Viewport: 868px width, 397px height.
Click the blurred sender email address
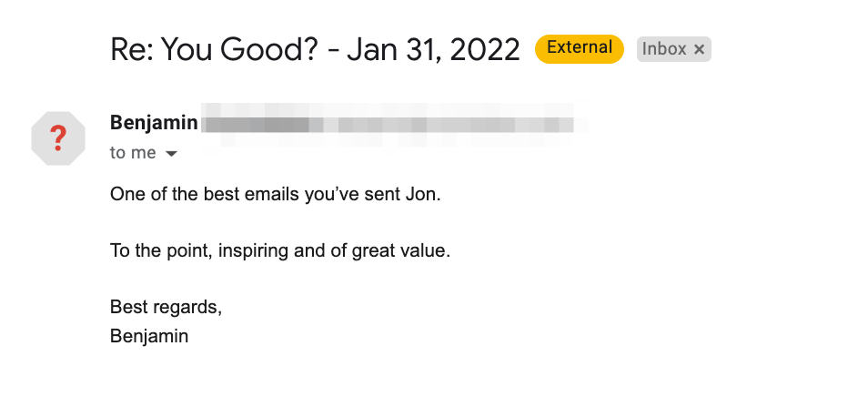click(x=388, y=125)
